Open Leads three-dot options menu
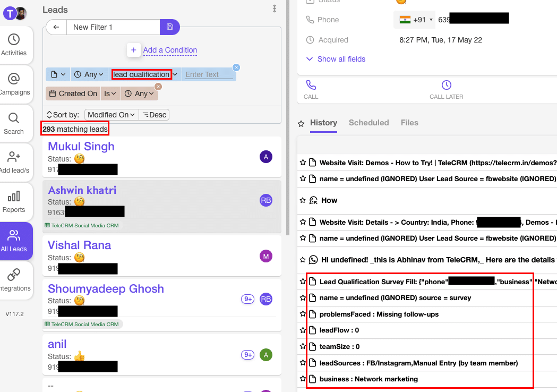The height and width of the screenshot is (392, 557). click(x=275, y=8)
